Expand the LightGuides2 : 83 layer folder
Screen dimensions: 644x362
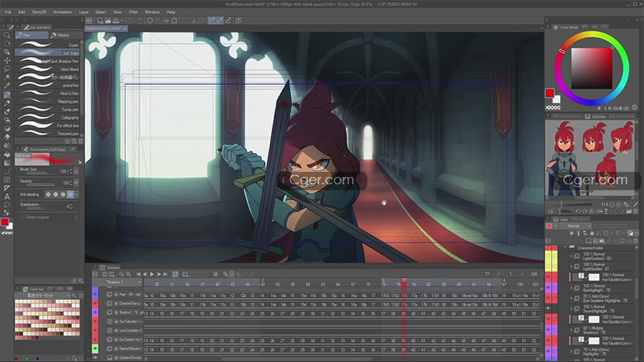(571, 256)
